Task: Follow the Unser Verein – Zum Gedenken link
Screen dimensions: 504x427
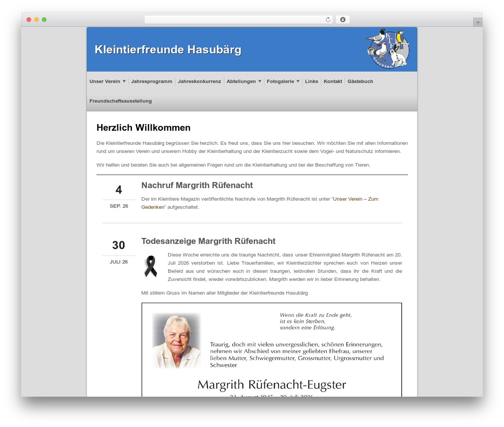Action: click(260, 203)
